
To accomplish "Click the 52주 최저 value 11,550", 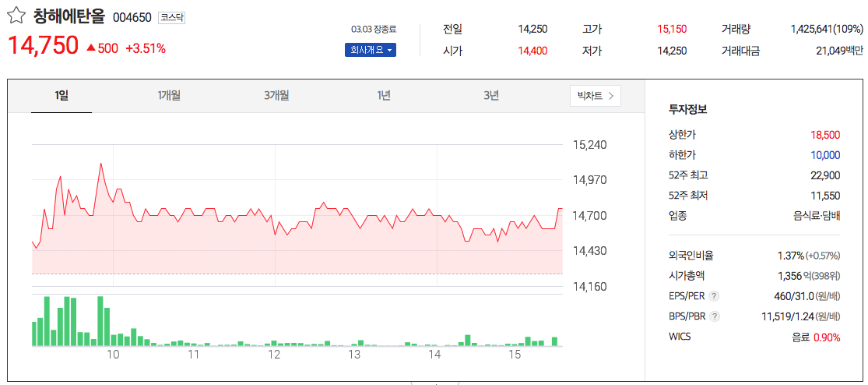I will tap(825, 196).
